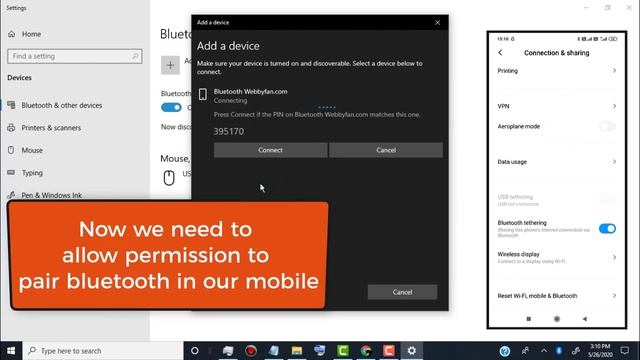Tap the phone's square recents navigation button

click(x=529, y=319)
